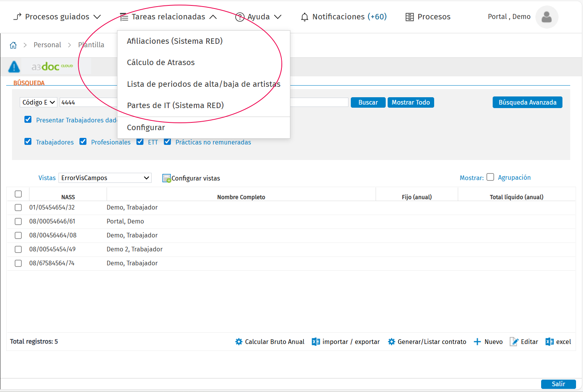Select row checkbox for Demo 2, Trabajador
This screenshot has width=583, height=392.
[18, 249]
